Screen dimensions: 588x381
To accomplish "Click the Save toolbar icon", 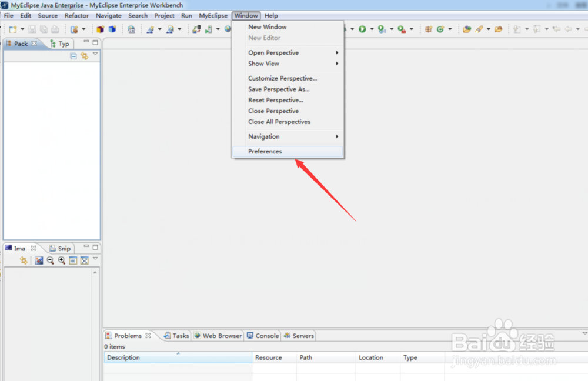I will (32, 29).
